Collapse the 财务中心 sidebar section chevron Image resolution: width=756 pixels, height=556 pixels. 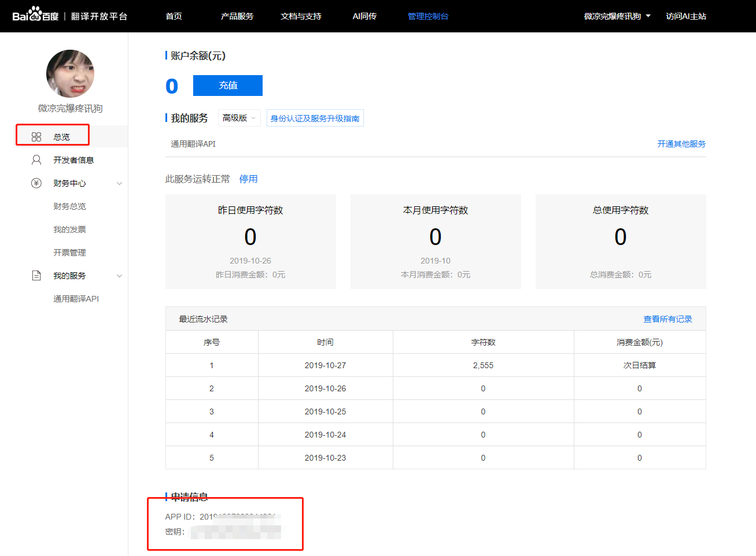119,184
